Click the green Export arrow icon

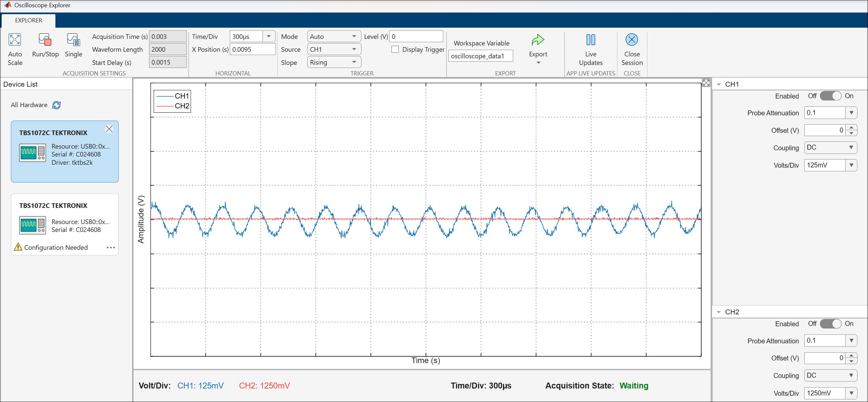(538, 40)
